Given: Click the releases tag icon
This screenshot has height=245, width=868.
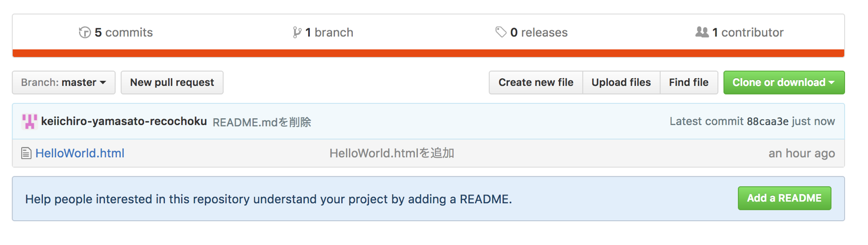Looking at the screenshot, I should [501, 32].
